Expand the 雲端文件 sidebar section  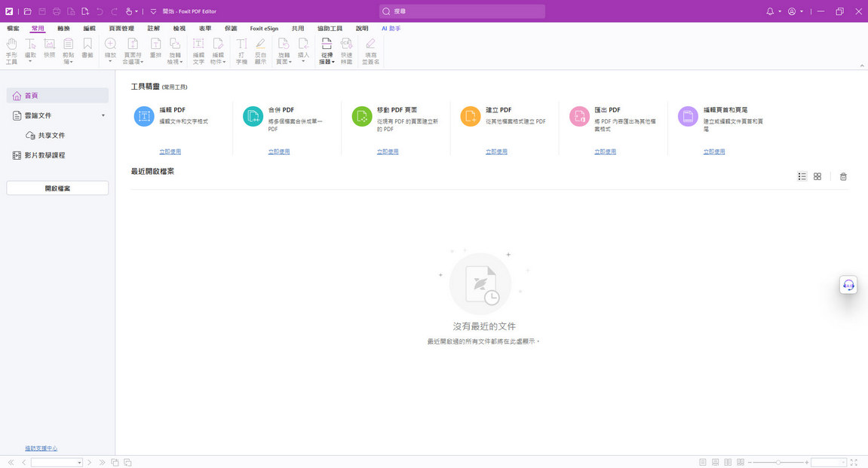click(103, 117)
